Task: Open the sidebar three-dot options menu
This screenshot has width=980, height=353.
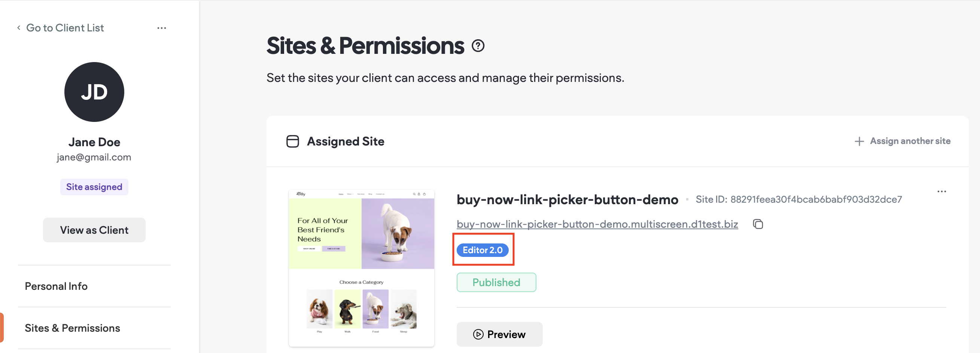Action: pyautogui.click(x=162, y=28)
